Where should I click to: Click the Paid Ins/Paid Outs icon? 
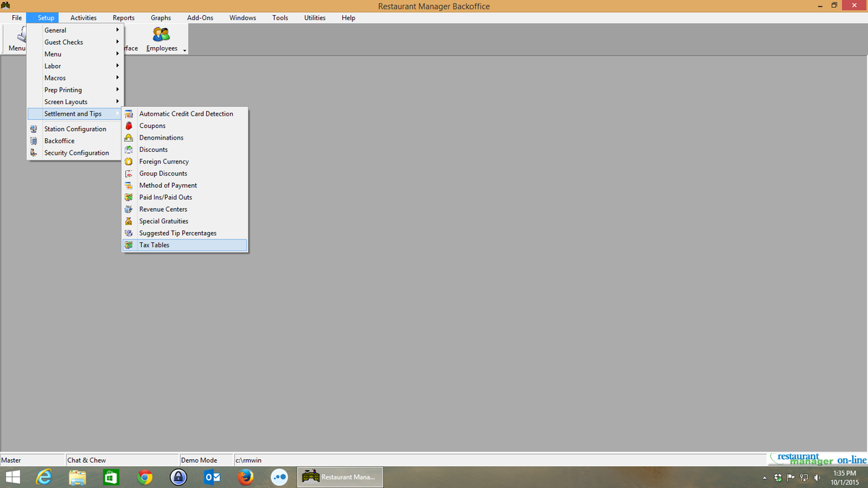tap(129, 197)
